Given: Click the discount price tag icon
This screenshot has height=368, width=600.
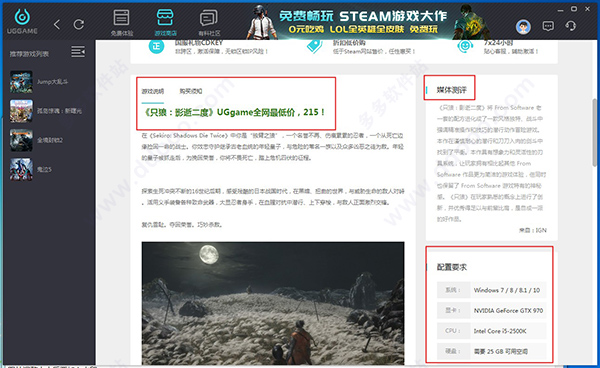Looking at the screenshot, I should click(315, 47).
